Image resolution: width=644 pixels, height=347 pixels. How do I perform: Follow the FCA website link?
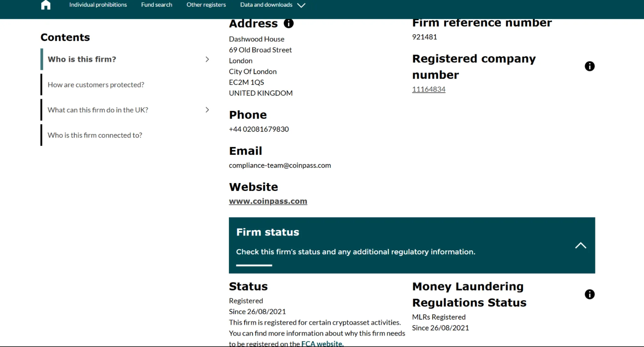[x=322, y=343]
